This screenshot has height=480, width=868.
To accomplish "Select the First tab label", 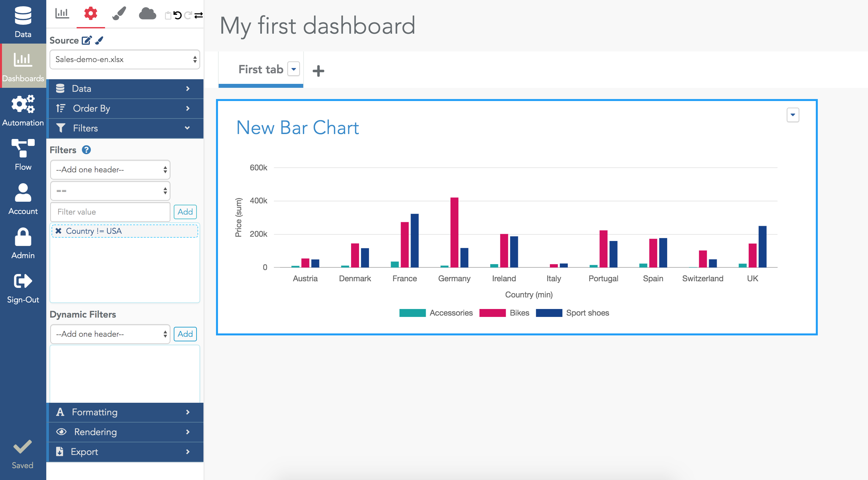I will pyautogui.click(x=261, y=69).
